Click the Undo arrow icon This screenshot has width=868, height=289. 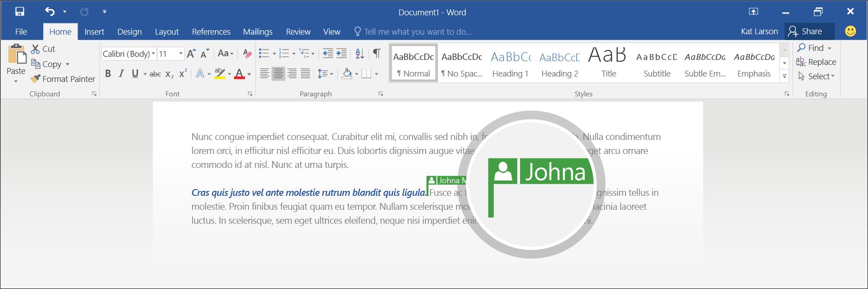click(x=50, y=12)
